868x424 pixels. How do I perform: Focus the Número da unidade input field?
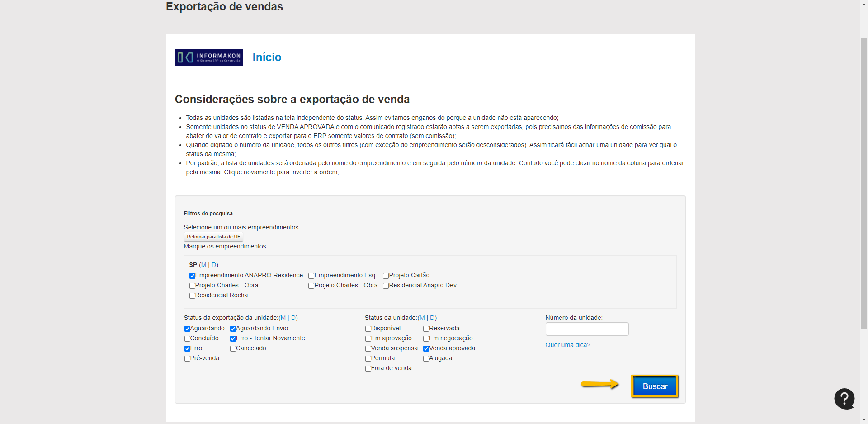tap(587, 329)
